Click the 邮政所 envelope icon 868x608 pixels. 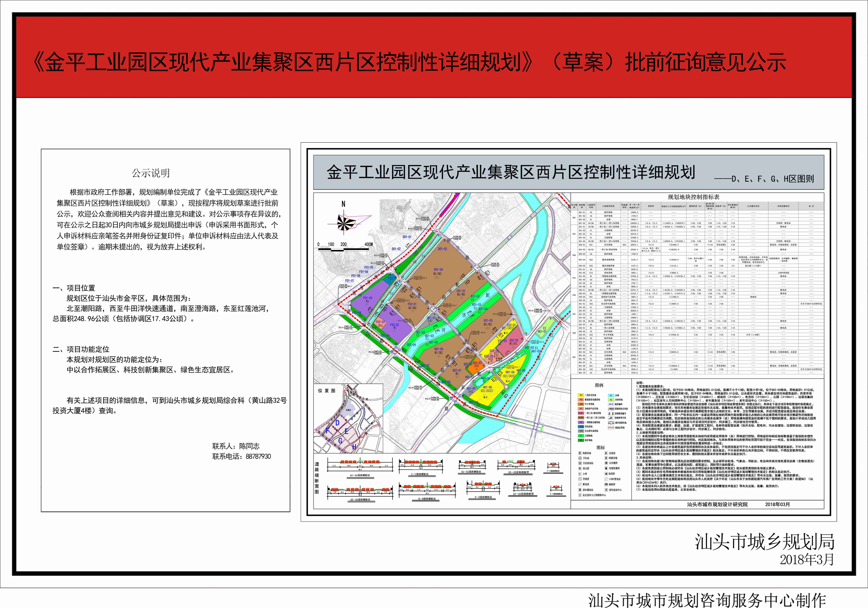tap(606, 484)
